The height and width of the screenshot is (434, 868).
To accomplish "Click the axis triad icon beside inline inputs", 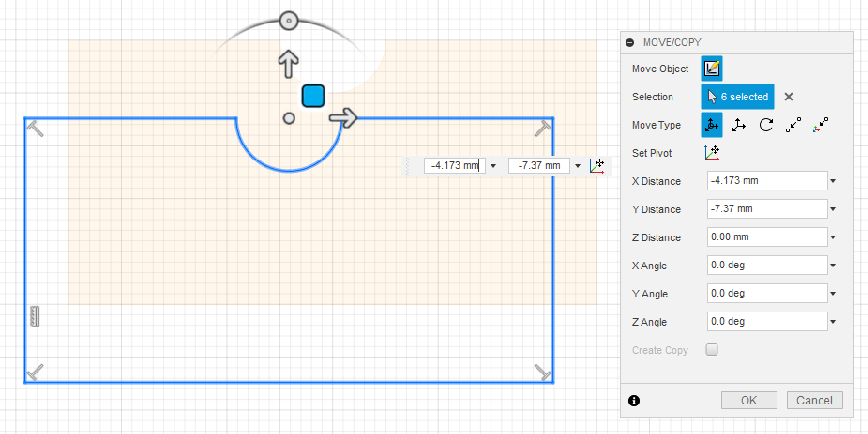I will [596, 165].
